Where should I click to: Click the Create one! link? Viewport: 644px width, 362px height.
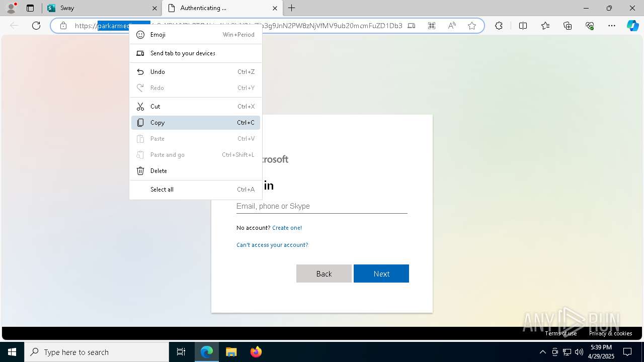(x=287, y=228)
